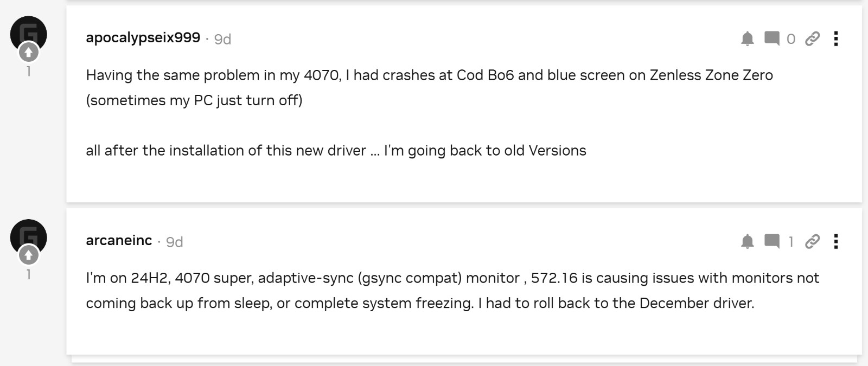Toggle bell notifications on apocalypseix999's comment

coord(747,38)
